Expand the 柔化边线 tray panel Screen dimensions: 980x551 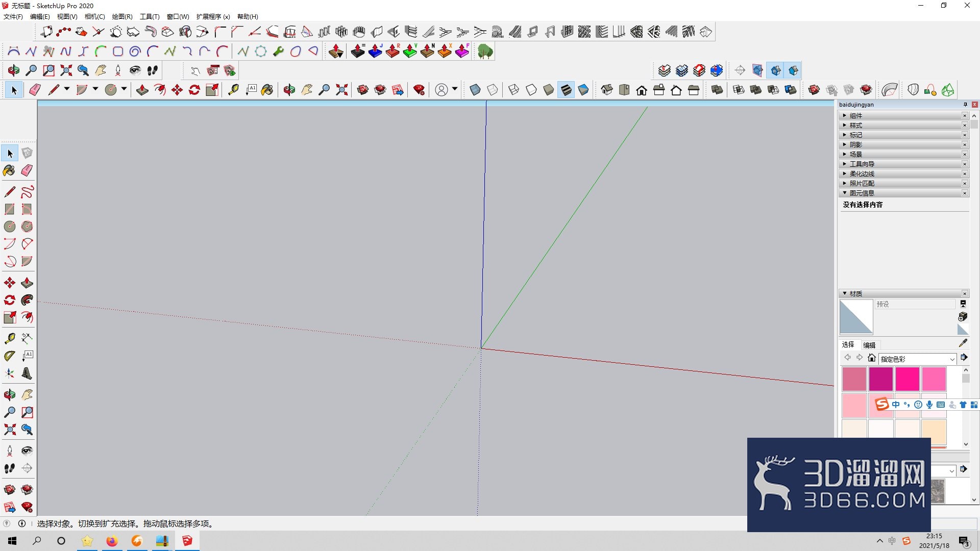[903, 174]
